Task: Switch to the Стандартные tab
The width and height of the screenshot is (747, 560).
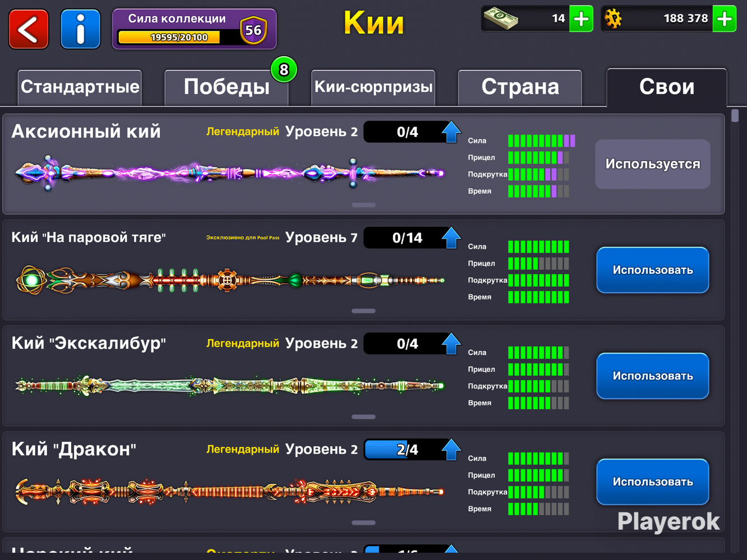Action: pos(80,87)
